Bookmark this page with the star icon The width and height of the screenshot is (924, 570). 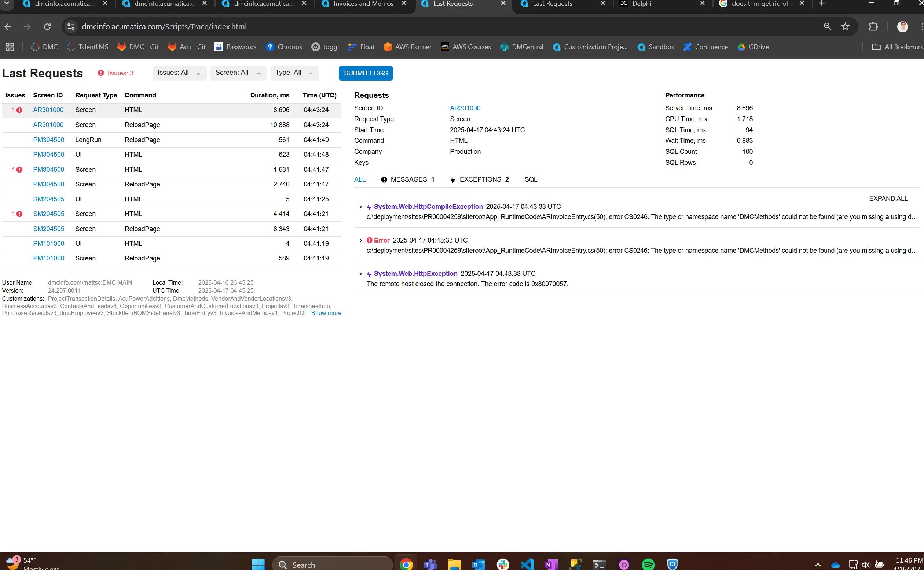845,27
